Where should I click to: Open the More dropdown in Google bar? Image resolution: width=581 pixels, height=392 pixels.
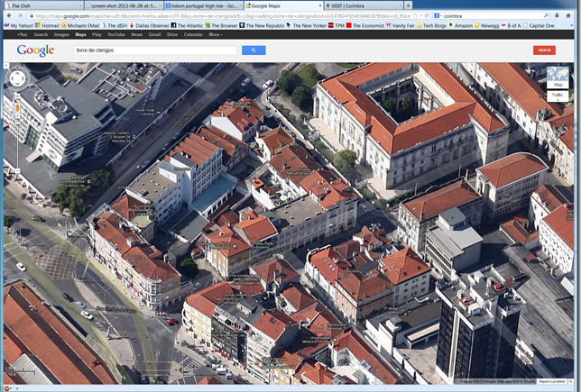point(217,34)
